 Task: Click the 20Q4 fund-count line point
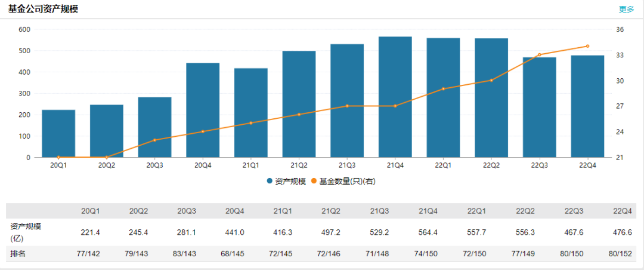tap(203, 131)
